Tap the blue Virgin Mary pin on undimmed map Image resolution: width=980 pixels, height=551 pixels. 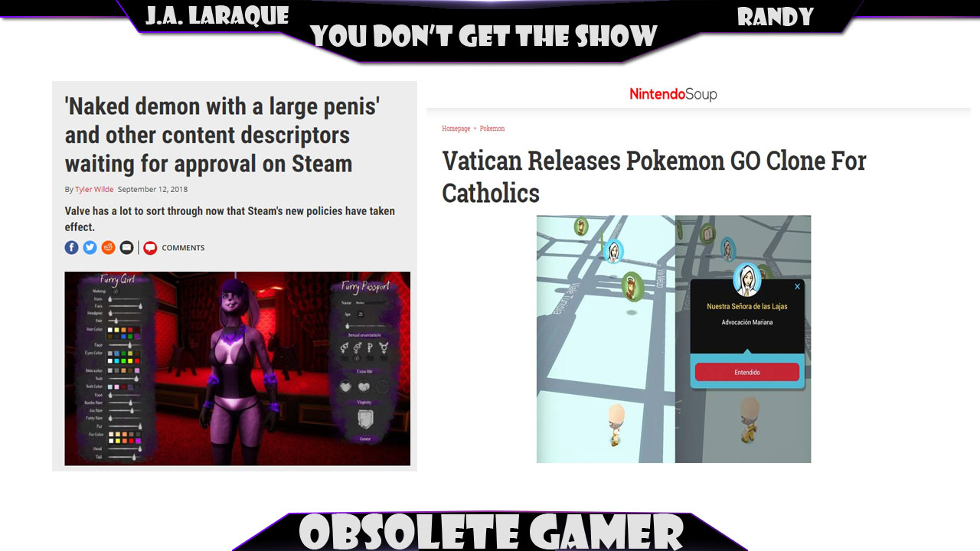pos(612,251)
